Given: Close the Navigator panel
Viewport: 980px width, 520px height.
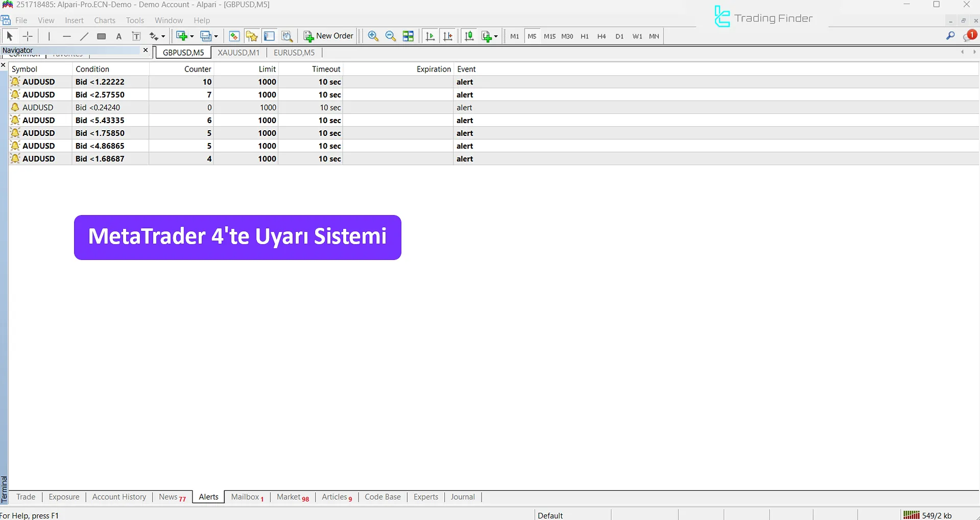Looking at the screenshot, I should pos(146,50).
